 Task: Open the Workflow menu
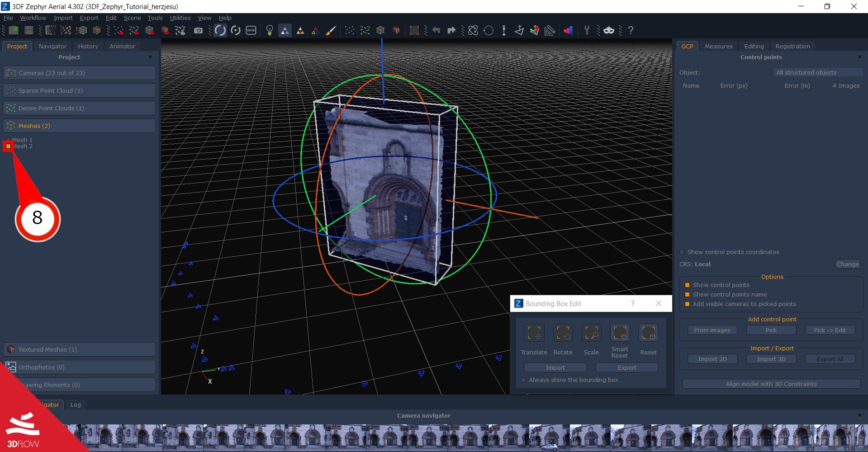point(33,18)
